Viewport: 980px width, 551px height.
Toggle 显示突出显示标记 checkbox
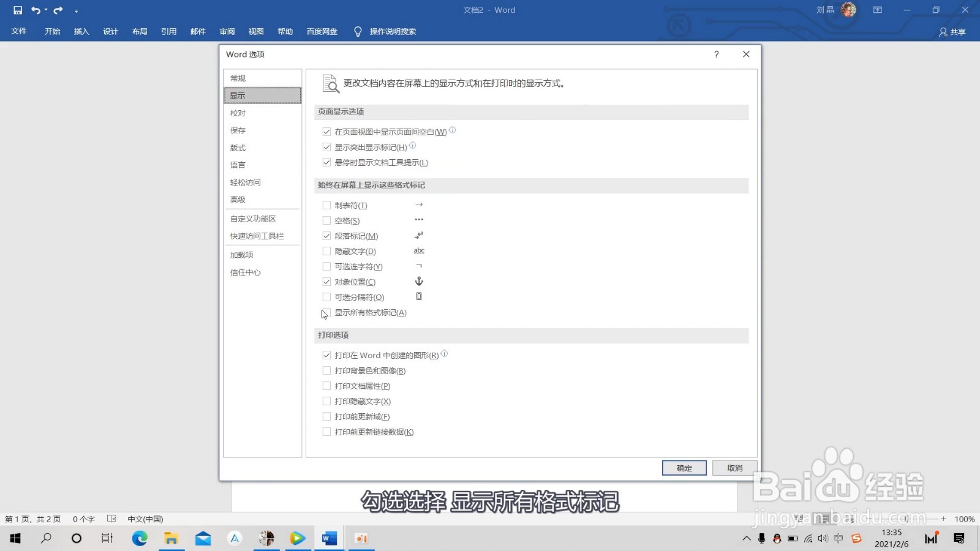pos(326,147)
